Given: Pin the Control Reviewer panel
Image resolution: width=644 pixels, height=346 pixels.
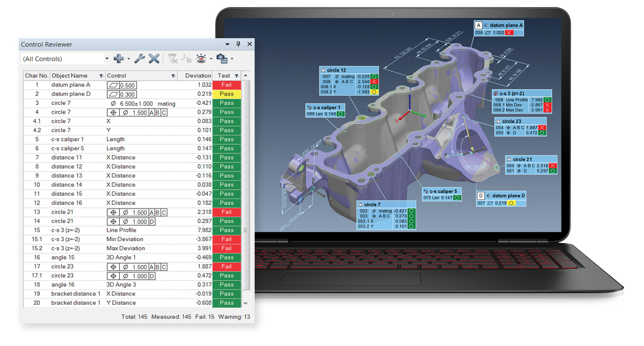Looking at the screenshot, I should 238,44.
